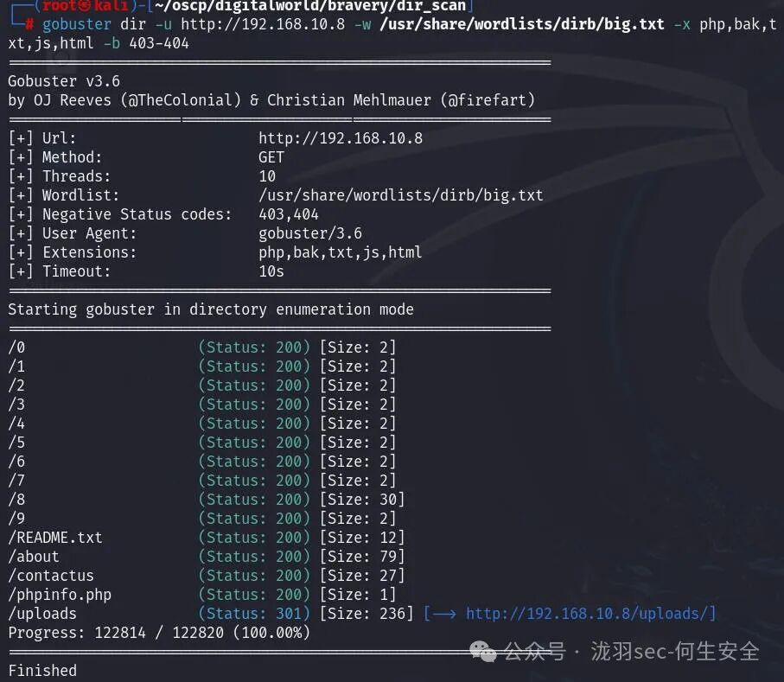Select the Extensions value php,bak,txt,js,html
784x682 pixels.
pyautogui.click(x=340, y=252)
